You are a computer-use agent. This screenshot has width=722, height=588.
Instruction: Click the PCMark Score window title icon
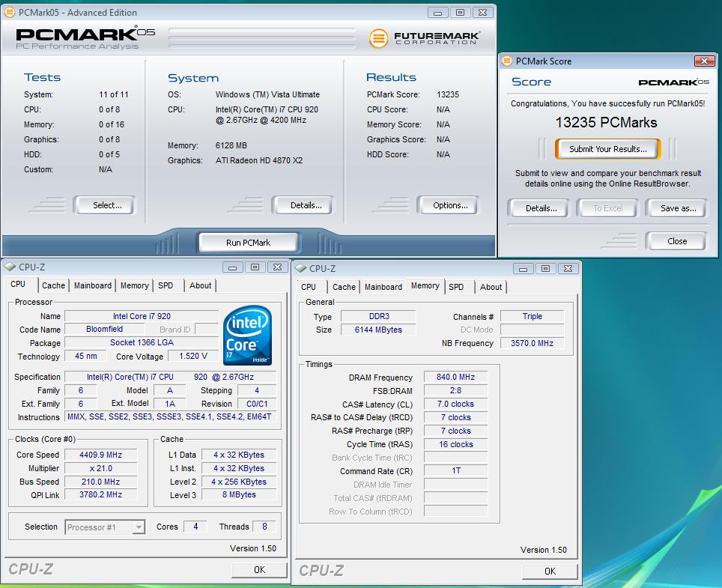tap(507, 61)
